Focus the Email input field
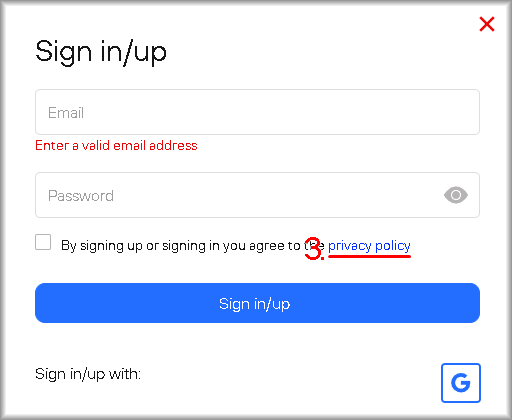512x420 pixels. 257,112
